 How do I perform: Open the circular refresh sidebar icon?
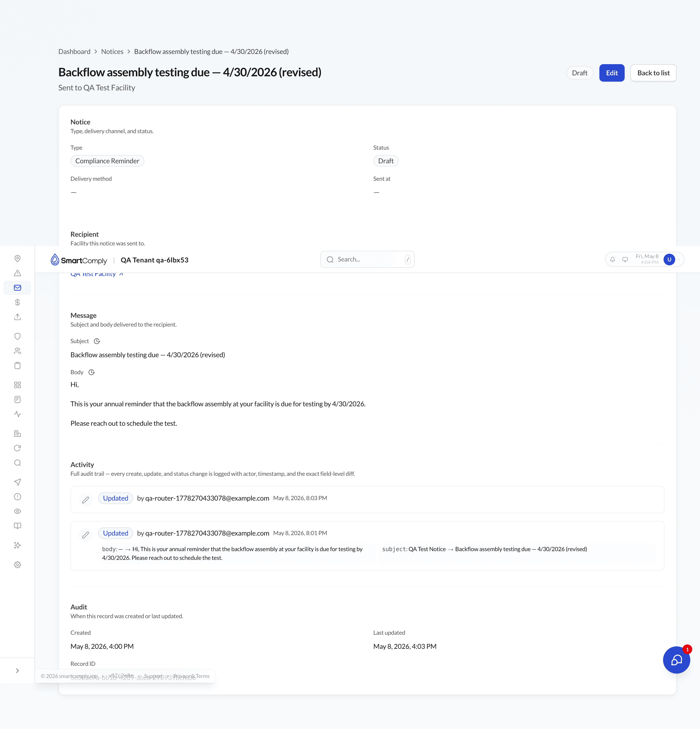click(17, 448)
